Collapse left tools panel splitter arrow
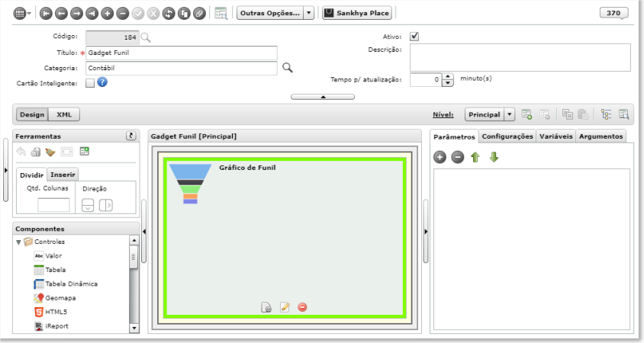The height and width of the screenshot is (343, 644). [x=143, y=232]
